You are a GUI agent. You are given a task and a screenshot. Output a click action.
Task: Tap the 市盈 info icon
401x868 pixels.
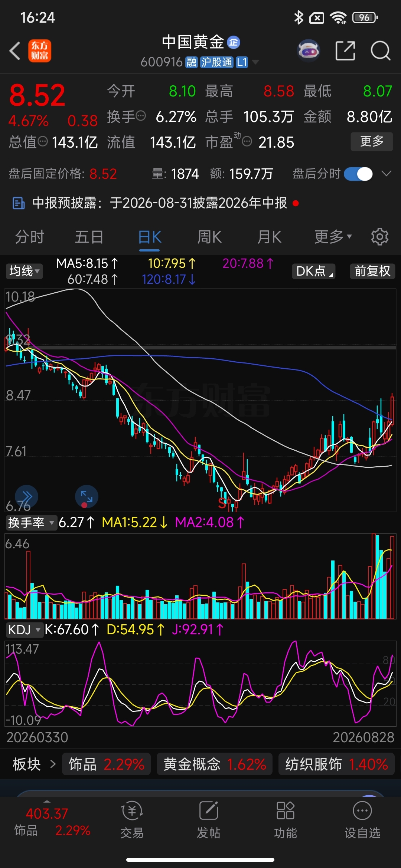247,141
